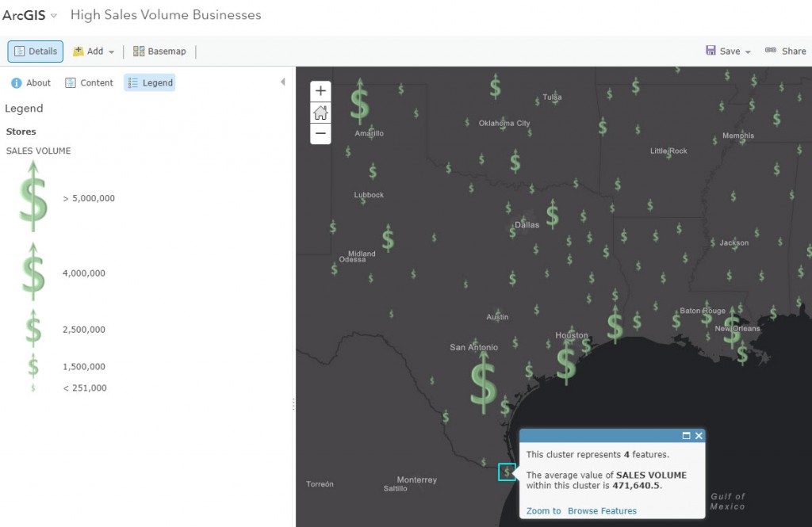812x527 pixels.
Task: Open the ArcGIS dropdown menu
Action: point(52,14)
